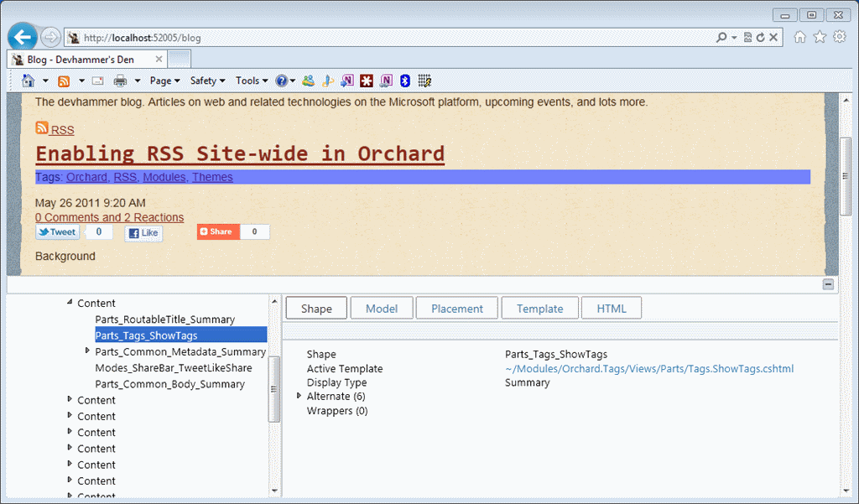Open the Themes tag link
Image resolution: width=859 pixels, height=504 pixels.
(x=212, y=177)
